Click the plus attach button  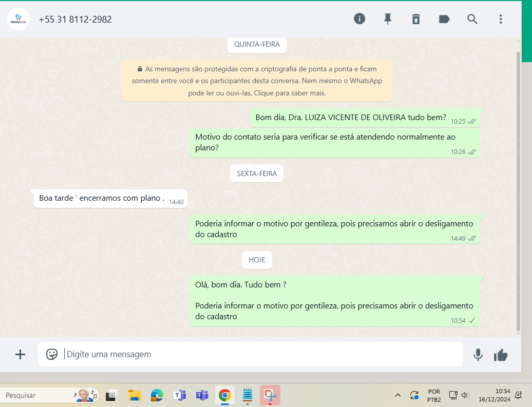(x=21, y=355)
